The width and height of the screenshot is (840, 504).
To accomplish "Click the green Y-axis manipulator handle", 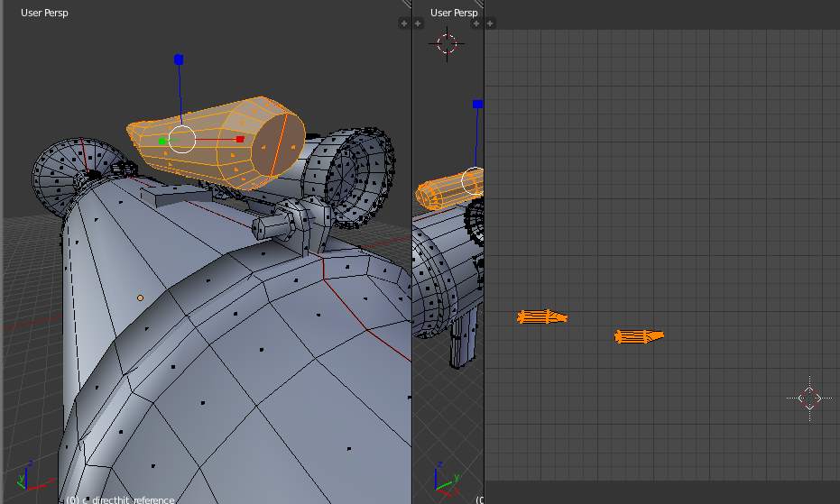I will pos(162,141).
